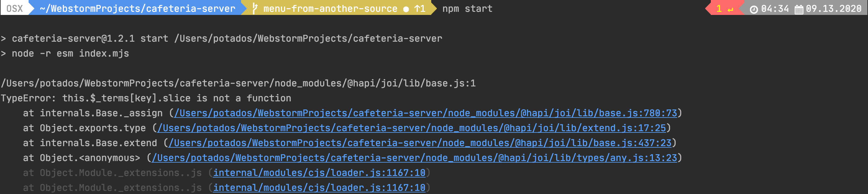Open the bottom-most loader.js:1167:10 link
This screenshot has width=868, height=194.
coord(319,187)
